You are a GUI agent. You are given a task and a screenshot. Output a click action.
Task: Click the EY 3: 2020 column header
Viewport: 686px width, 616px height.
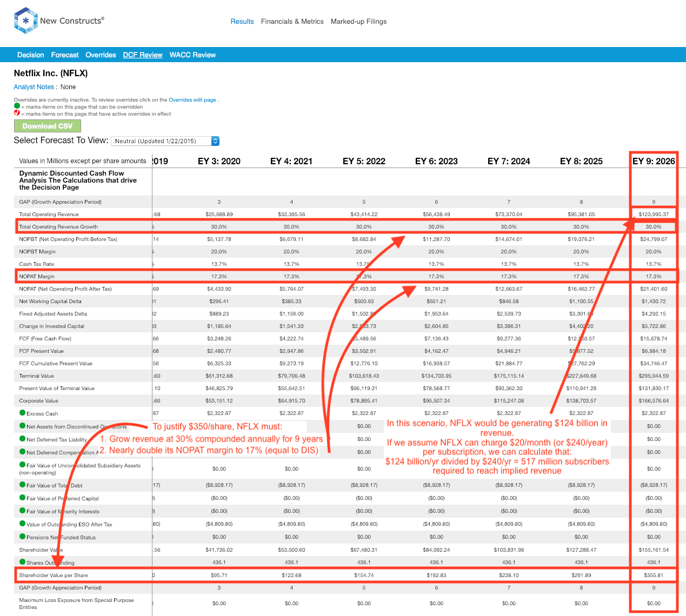(219, 161)
